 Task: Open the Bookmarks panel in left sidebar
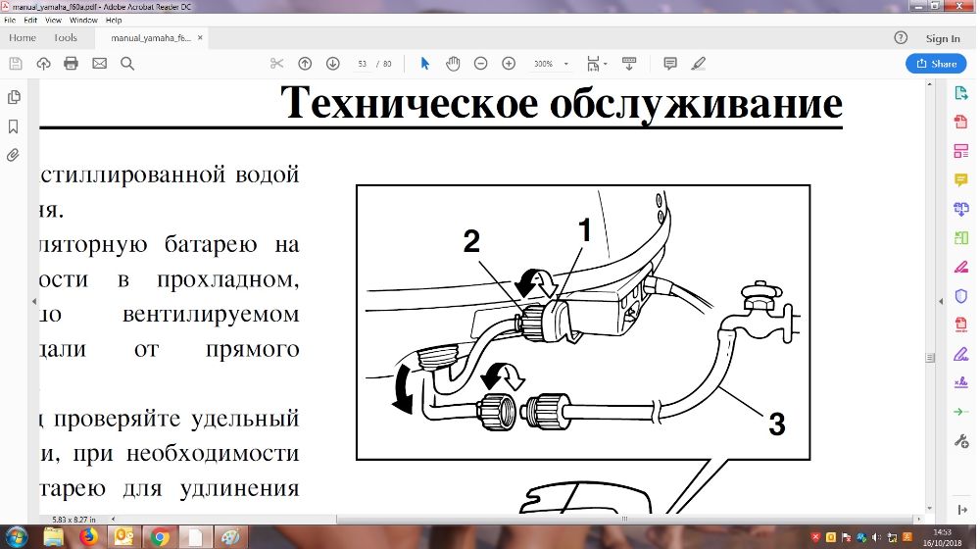[x=14, y=126]
